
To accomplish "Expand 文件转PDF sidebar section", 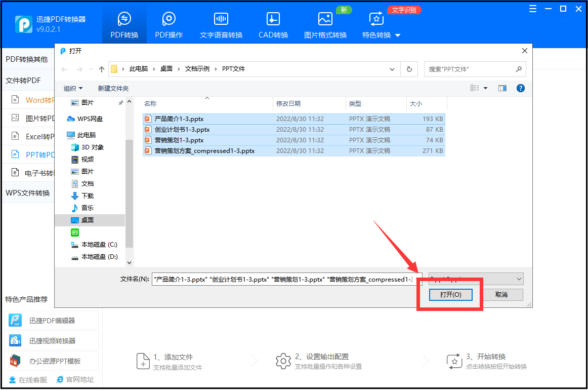I will point(23,81).
